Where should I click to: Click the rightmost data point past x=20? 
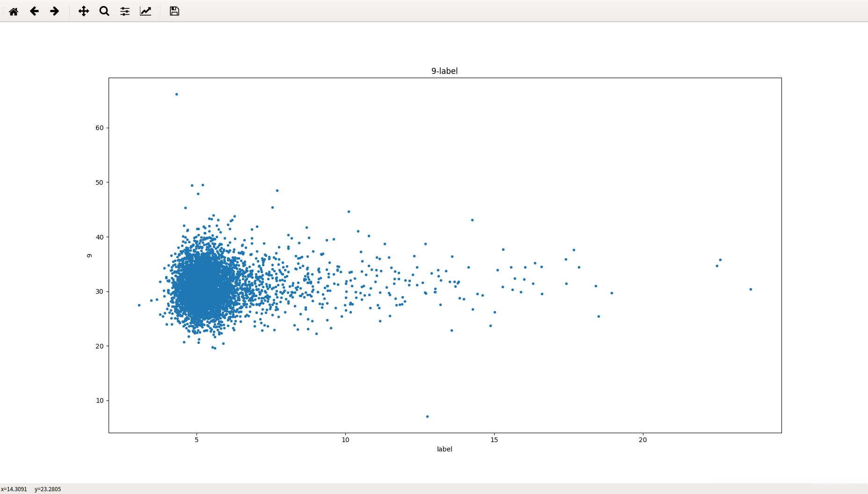751,289
